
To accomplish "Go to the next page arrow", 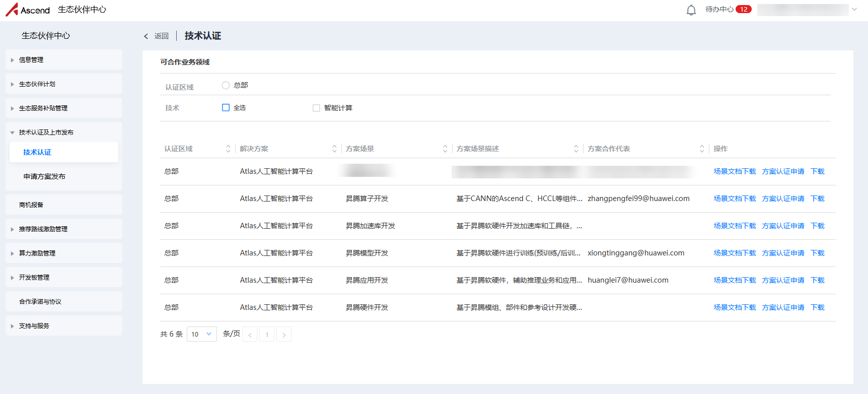I will (x=284, y=335).
